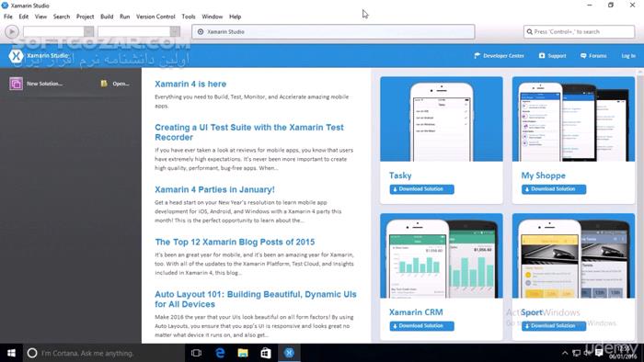Open File Explorer from taskbar
Image resolution: width=644 pixels, height=362 pixels.
pyautogui.click(x=243, y=353)
